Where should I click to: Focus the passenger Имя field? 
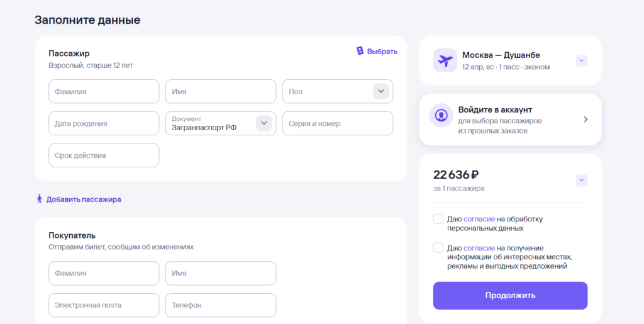click(x=221, y=92)
